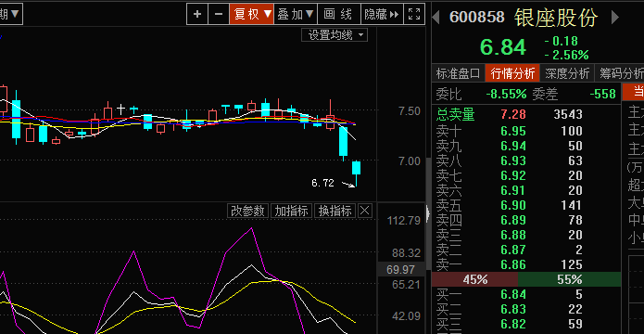Image resolution: width=644 pixels, height=334 pixels.
Task: Click the 换指标 button
Action: (x=335, y=211)
